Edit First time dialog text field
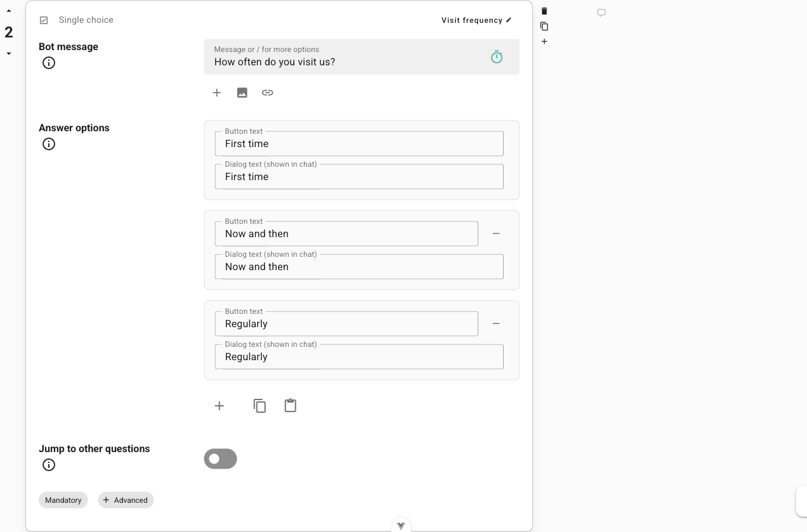 click(x=359, y=176)
